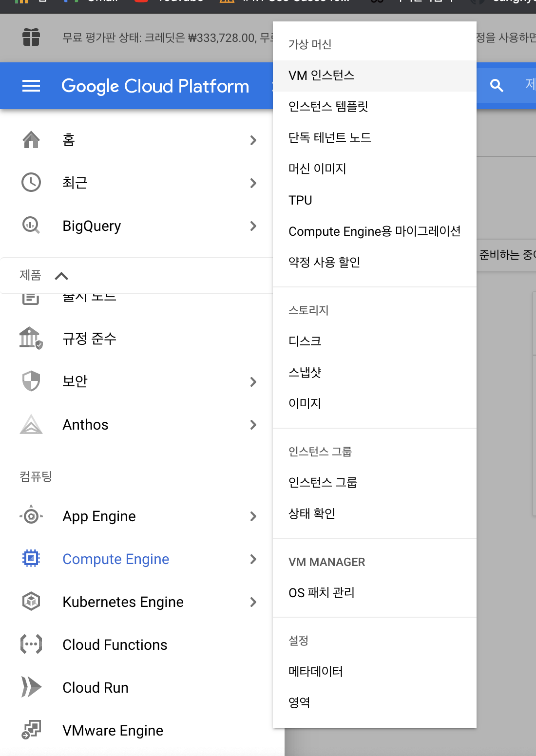The image size is (536, 756).
Task: Expand the Kubernetes Engine submenu chevron
Action: 253,602
